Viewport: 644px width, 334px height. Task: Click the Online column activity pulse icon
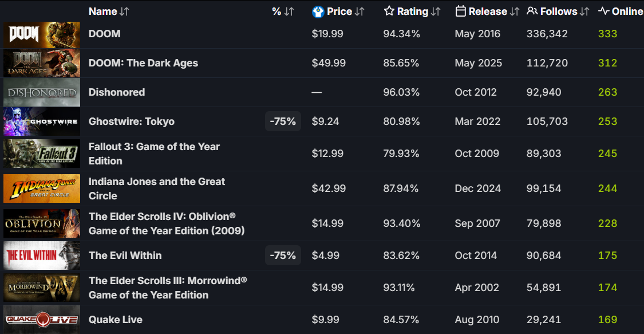point(604,11)
